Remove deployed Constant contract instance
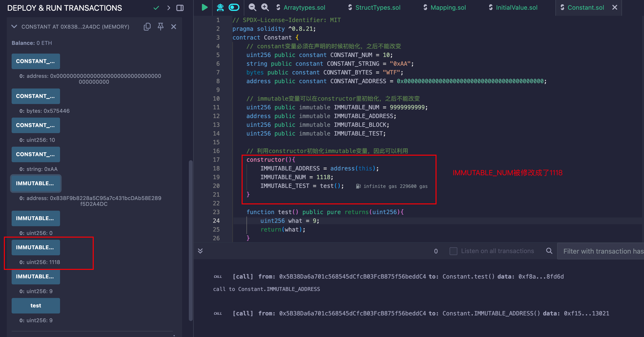Viewport: 644px width, 337px height. pyautogui.click(x=174, y=26)
